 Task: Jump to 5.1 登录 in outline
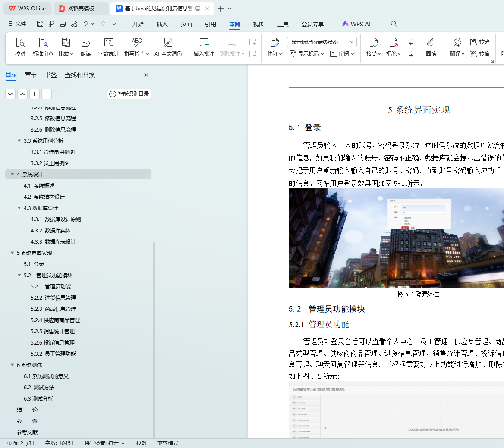coord(34,264)
